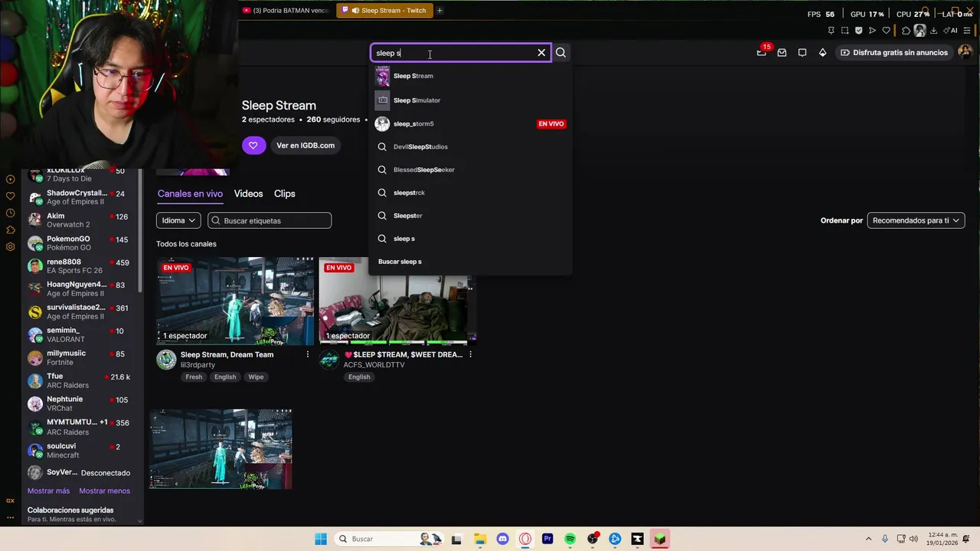Viewport: 980px width, 551px height.
Task: Open ACFS_WORLDTTV stream thumbnail
Action: pyautogui.click(x=397, y=301)
